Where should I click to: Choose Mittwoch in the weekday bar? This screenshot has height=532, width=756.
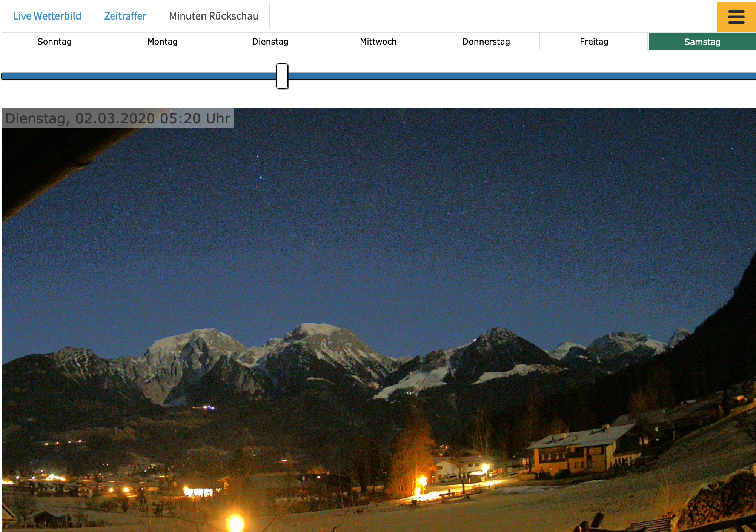[x=378, y=42]
